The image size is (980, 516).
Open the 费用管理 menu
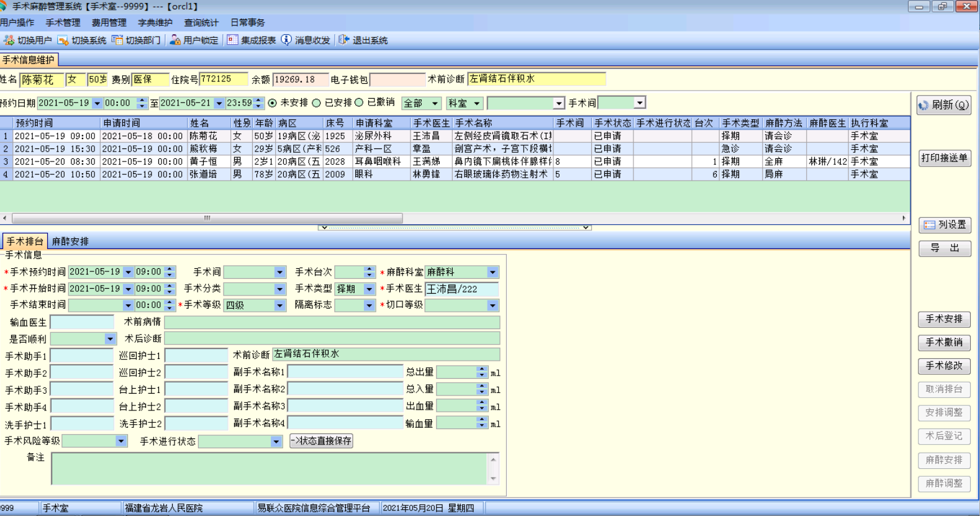click(x=109, y=22)
